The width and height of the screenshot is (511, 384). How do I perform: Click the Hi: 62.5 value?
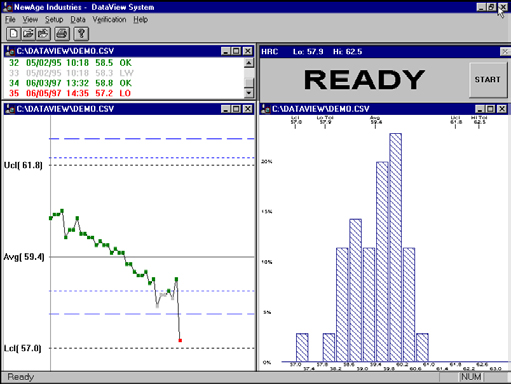coord(347,52)
